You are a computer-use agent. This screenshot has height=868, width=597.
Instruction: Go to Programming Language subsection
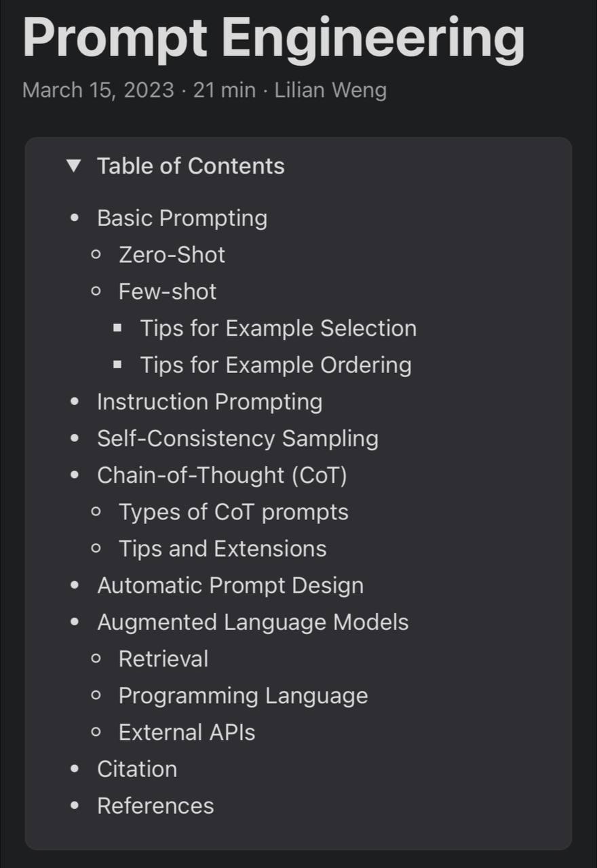(x=243, y=696)
